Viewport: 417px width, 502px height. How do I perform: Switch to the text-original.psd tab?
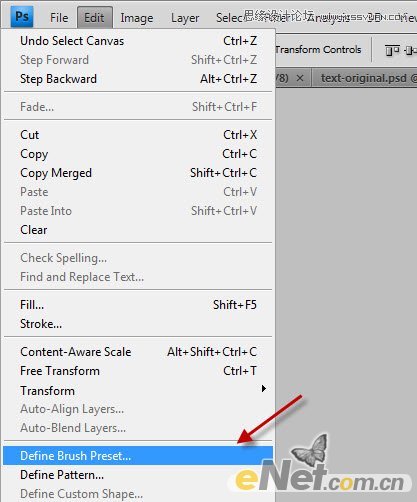364,78
